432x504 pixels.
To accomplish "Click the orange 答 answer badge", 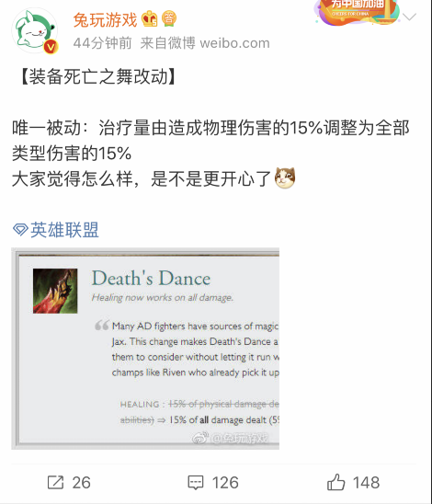I will [x=169, y=18].
